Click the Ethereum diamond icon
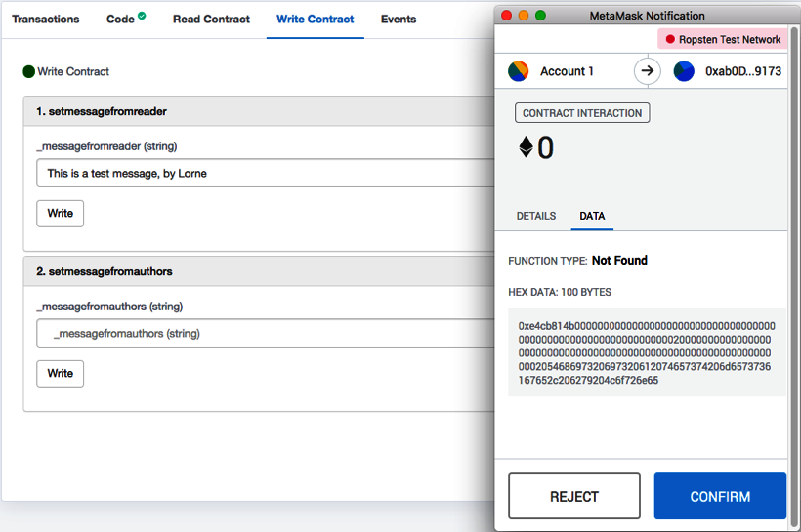Image resolution: width=801 pixels, height=532 pixels. 526,147
